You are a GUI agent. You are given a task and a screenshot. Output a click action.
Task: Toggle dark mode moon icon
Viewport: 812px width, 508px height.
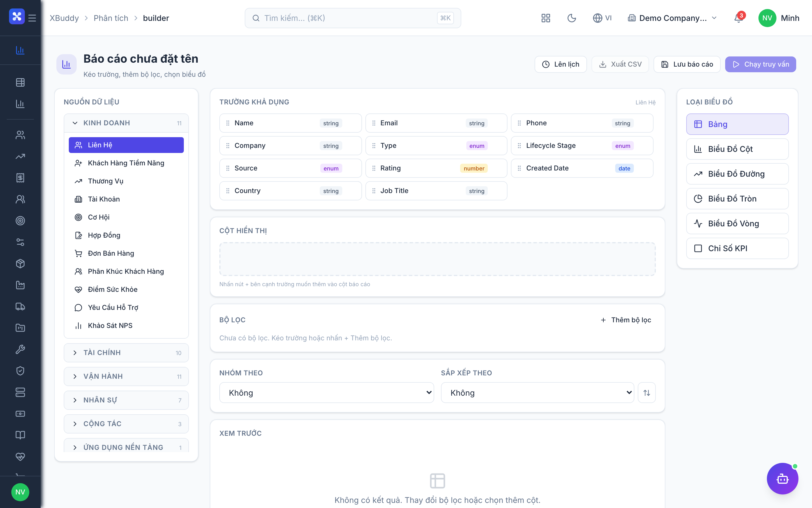[572, 18]
